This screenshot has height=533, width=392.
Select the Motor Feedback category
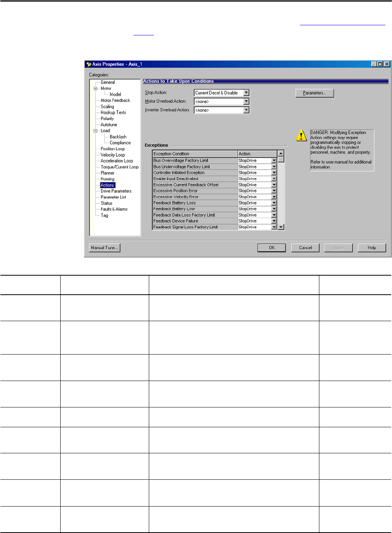[x=115, y=100]
